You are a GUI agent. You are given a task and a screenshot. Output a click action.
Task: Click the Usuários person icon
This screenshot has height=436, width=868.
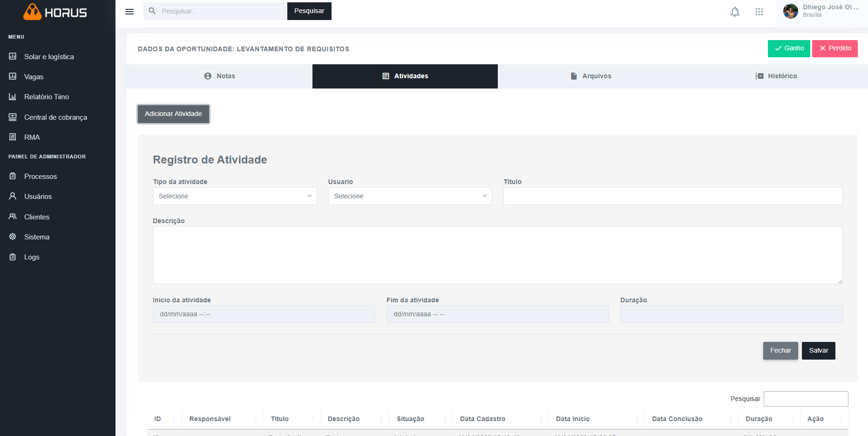pos(13,196)
